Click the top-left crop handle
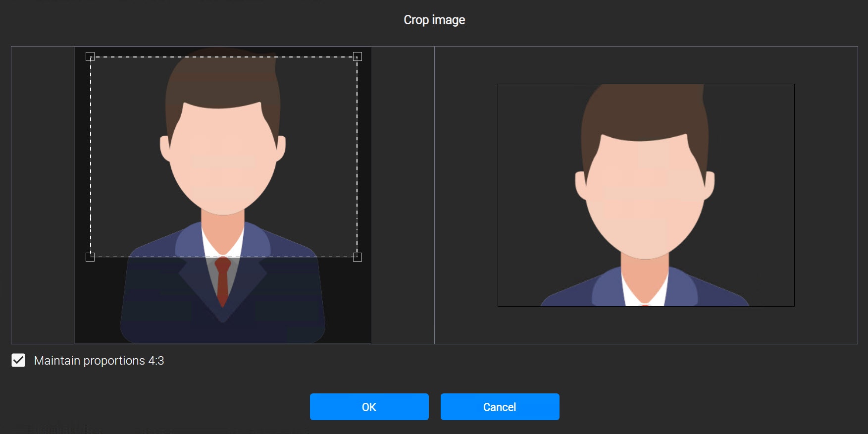This screenshot has height=434, width=868. tap(90, 56)
